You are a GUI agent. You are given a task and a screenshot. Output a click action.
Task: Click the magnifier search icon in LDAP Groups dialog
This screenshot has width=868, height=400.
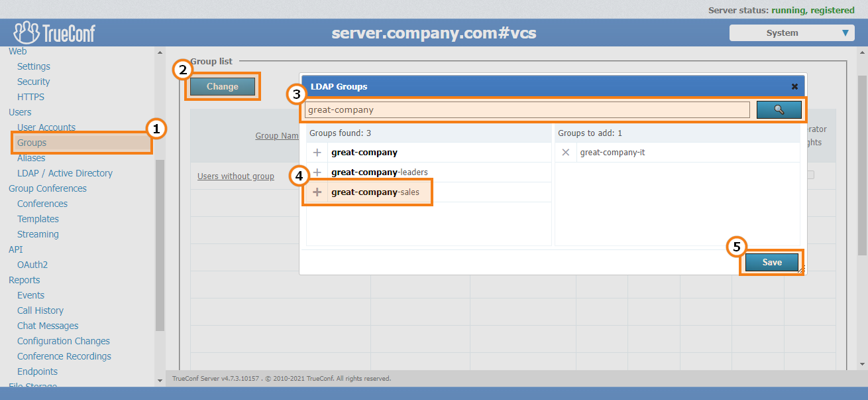click(779, 109)
